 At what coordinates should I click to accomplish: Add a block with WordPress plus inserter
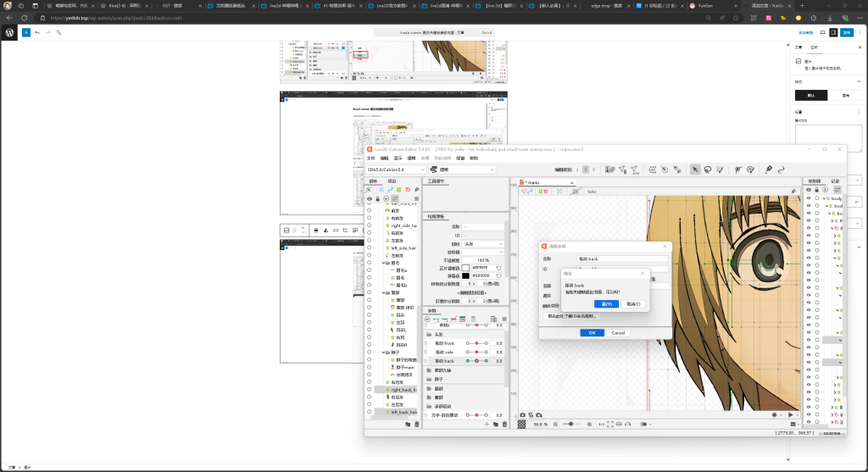26,33
